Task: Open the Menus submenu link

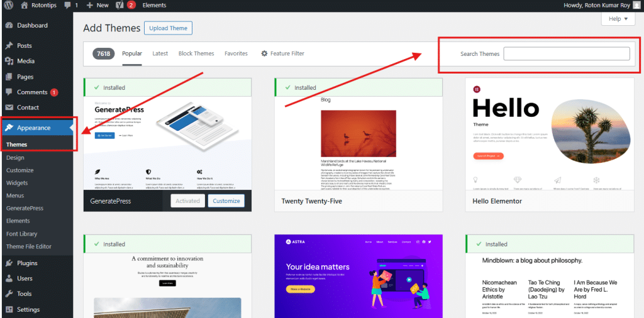Action: 15,195
